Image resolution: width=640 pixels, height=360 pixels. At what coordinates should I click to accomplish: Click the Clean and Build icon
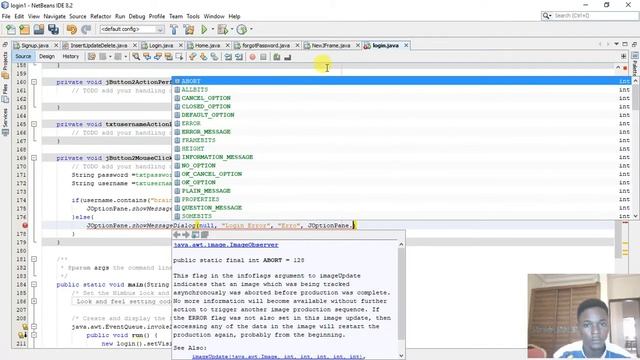pyautogui.click(x=189, y=29)
